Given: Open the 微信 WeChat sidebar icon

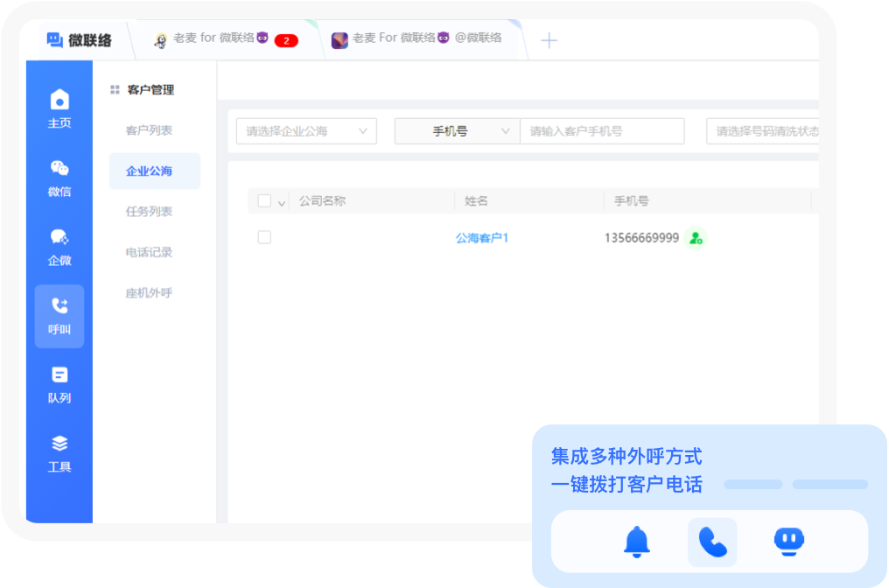Looking at the screenshot, I should tap(59, 178).
